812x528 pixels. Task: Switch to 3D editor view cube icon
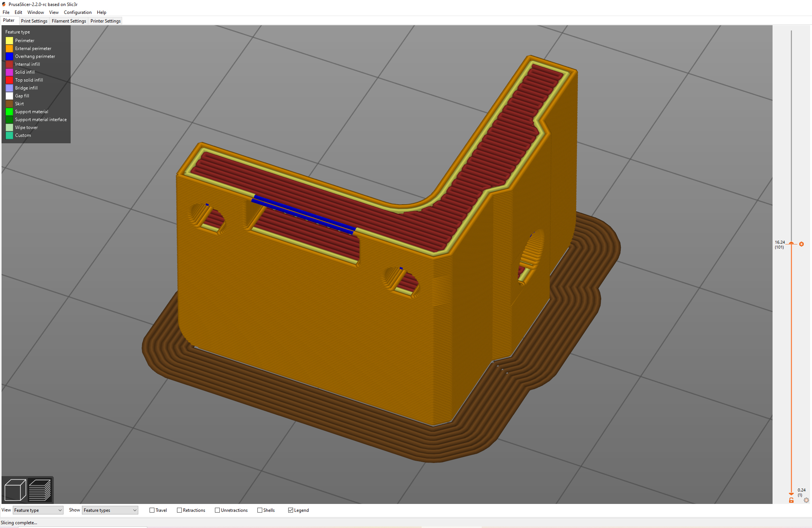(15, 490)
